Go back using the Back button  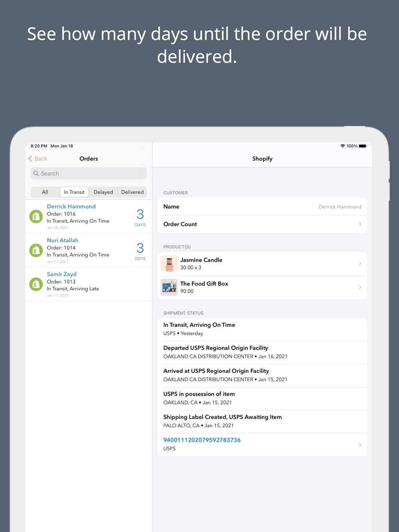click(x=38, y=159)
